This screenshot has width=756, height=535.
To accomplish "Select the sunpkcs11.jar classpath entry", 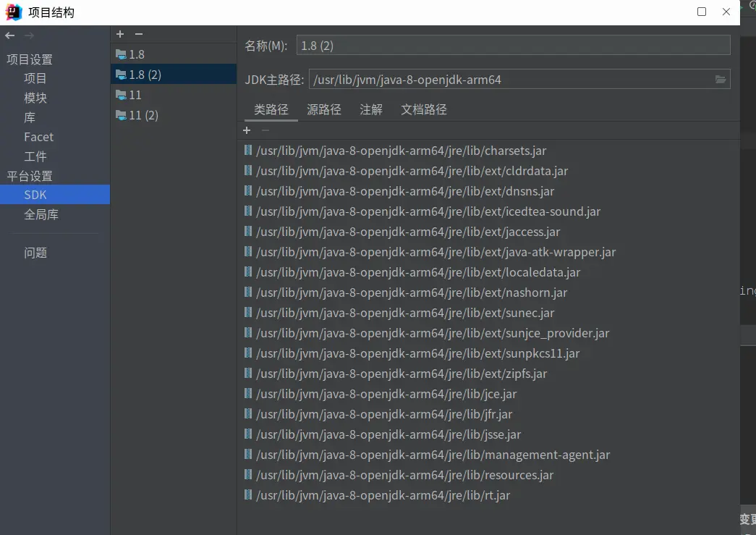I will pos(489,353).
